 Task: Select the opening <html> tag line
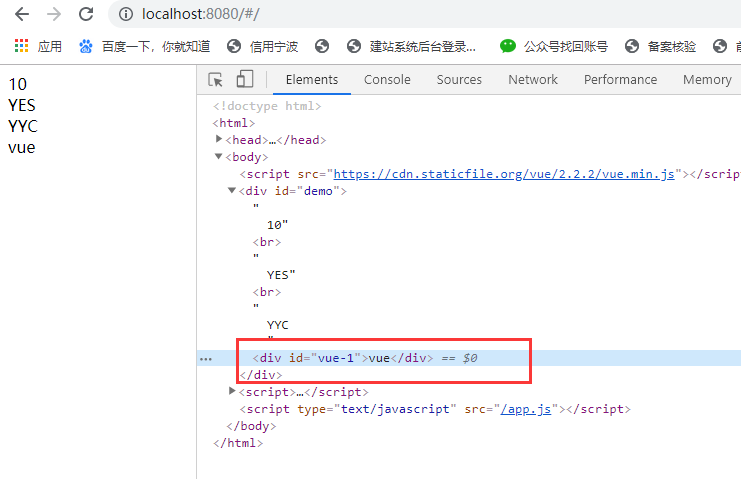tap(233, 123)
